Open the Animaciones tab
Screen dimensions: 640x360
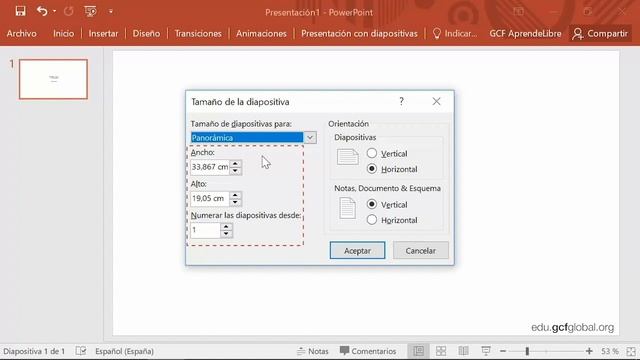click(261, 33)
